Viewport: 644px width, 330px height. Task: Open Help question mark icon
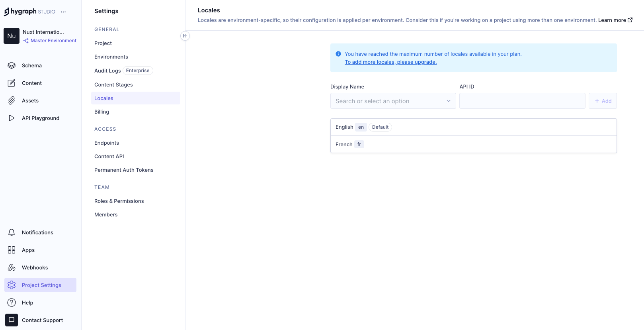tap(12, 302)
